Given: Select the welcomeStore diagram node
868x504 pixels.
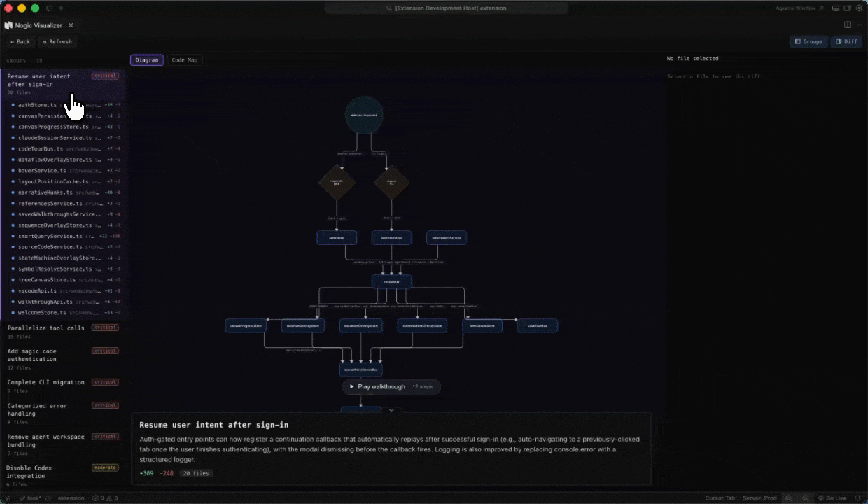Looking at the screenshot, I should [x=392, y=238].
